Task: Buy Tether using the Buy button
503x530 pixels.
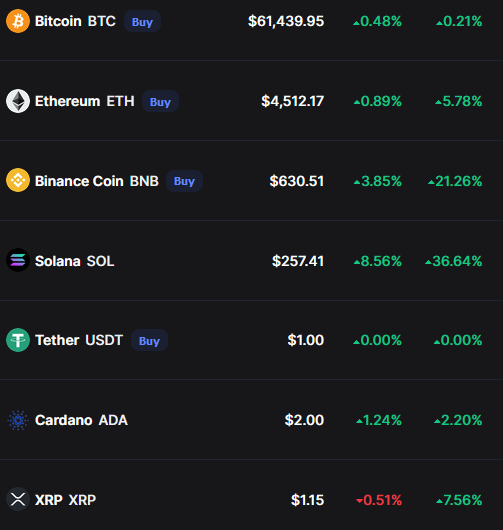Action: (x=149, y=340)
